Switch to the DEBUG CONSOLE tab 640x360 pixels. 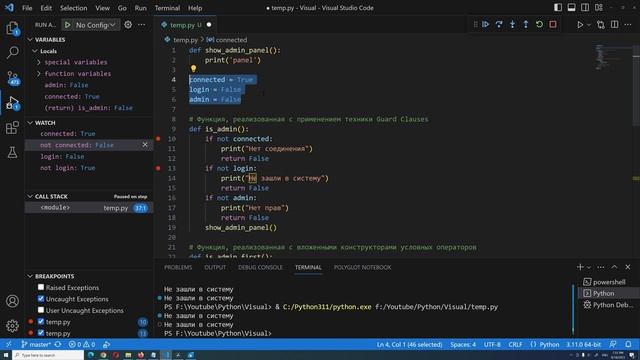click(260, 267)
